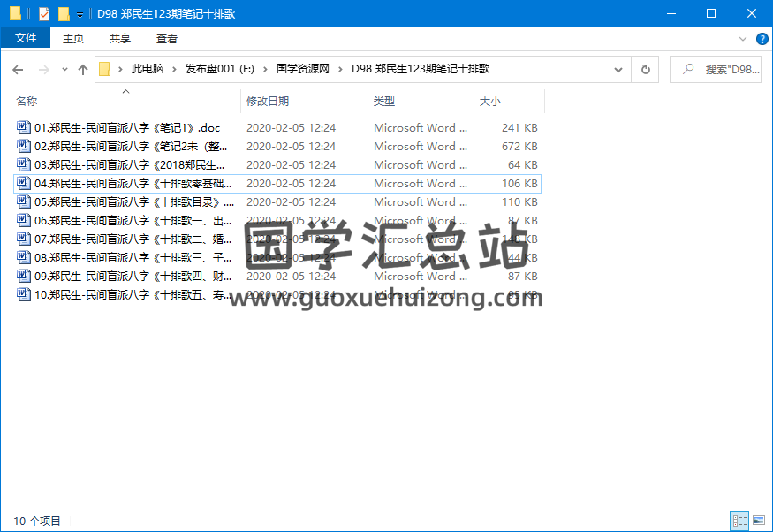The width and height of the screenshot is (773, 532).
Task: Go back with the left arrow
Action: [x=18, y=70]
